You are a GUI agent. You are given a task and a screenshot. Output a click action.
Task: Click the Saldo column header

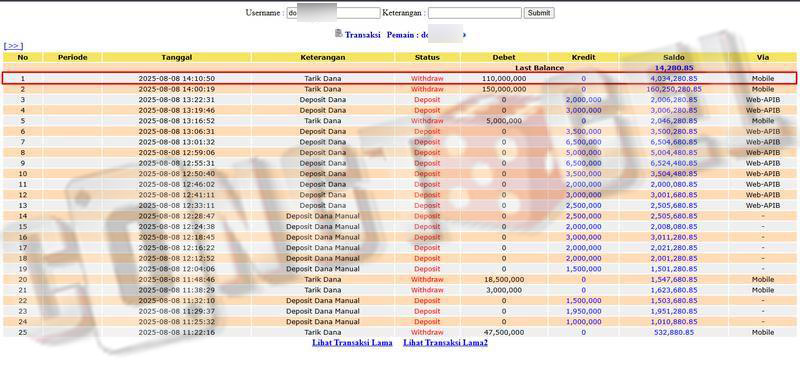coord(674,57)
